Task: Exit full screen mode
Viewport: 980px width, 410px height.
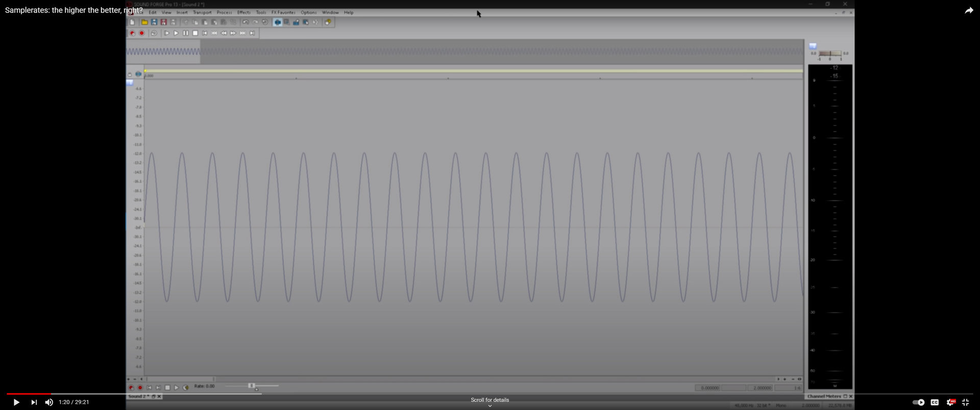Action: 965,402
